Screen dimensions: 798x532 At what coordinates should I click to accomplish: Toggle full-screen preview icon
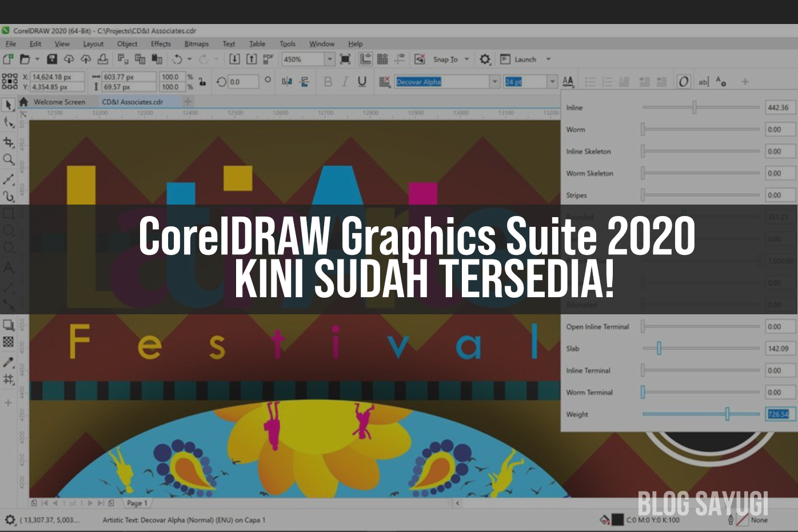(345, 59)
